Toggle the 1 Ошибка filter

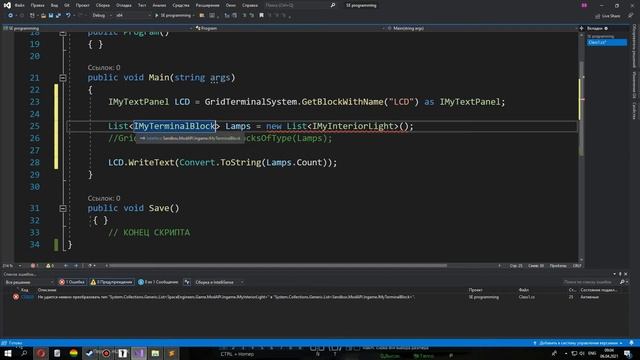coord(72,282)
